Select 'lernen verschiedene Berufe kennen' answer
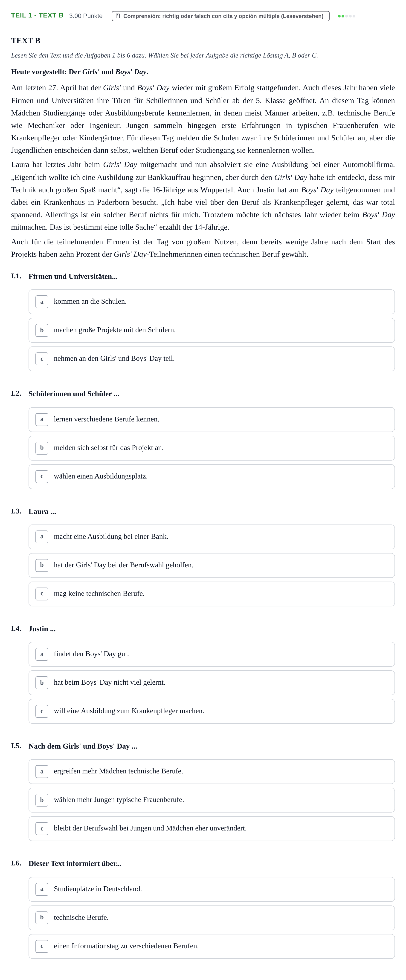 [212, 420]
